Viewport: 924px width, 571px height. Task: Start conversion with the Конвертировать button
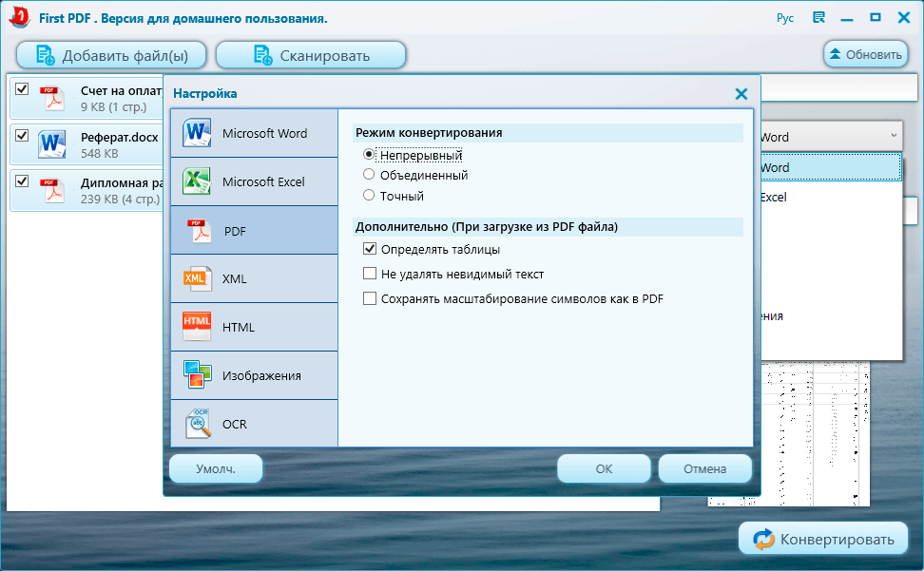pyautogui.click(x=823, y=539)
